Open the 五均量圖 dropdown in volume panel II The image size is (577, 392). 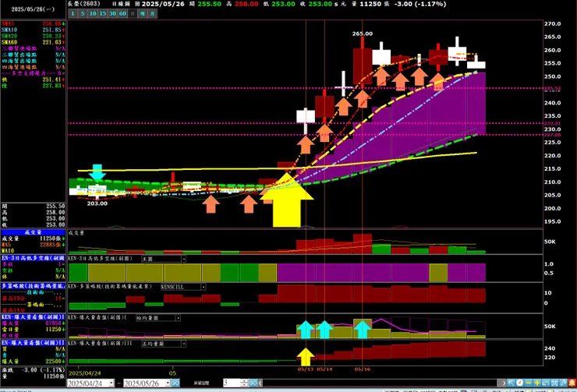[183, 344]
